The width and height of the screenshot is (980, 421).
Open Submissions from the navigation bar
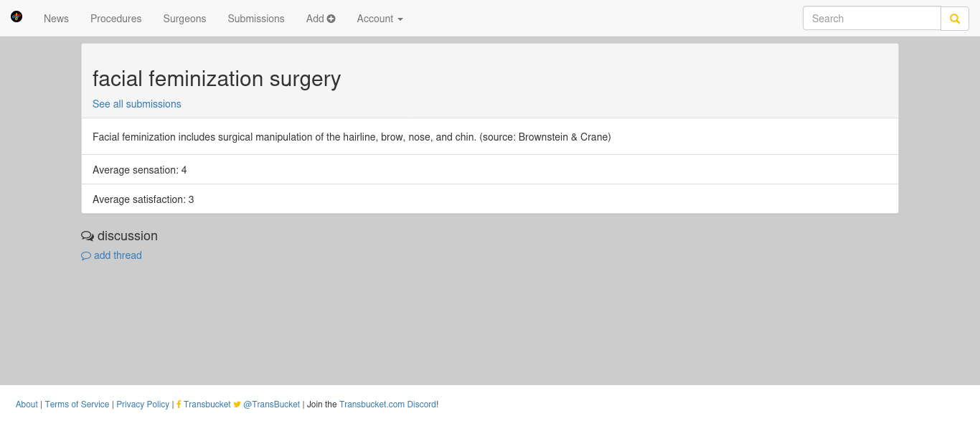coord(256,19)
